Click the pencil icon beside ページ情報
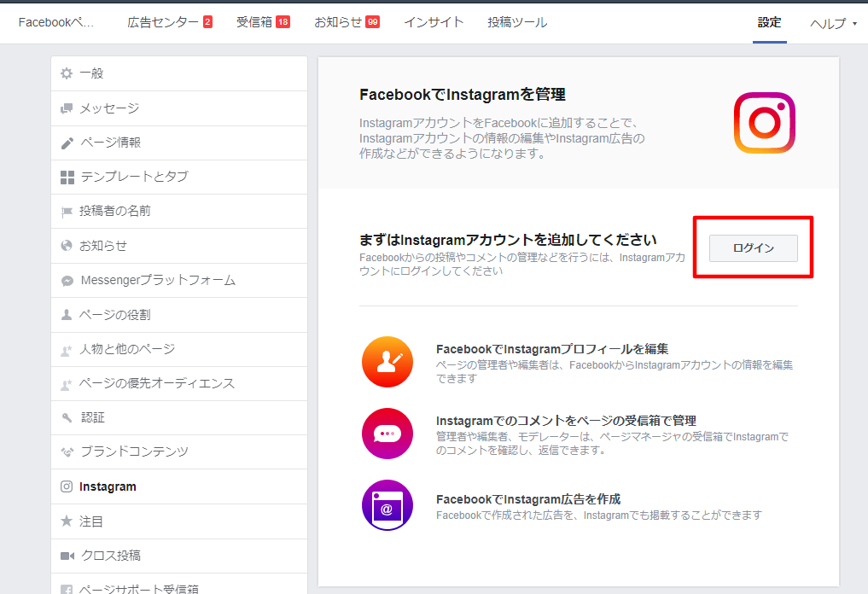The height and width of the screenshot is (594, 868). click(x=67, y=143)
